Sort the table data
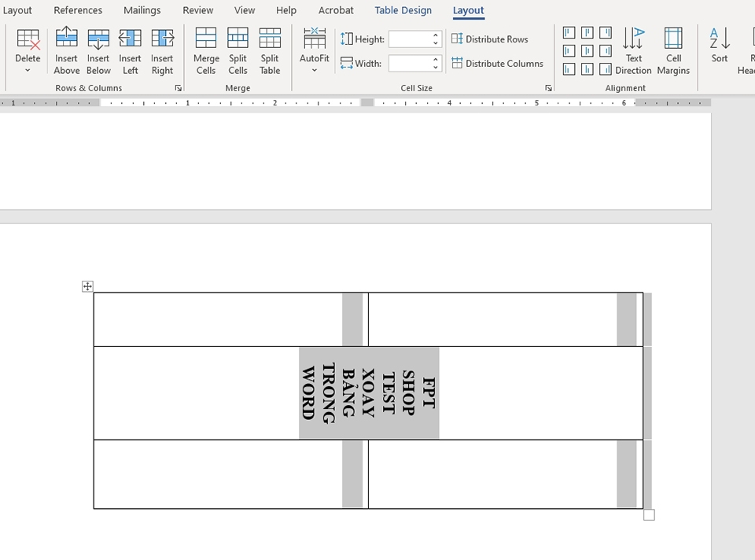755x560 pixels. pyautogui.click(x=720, y=46)
